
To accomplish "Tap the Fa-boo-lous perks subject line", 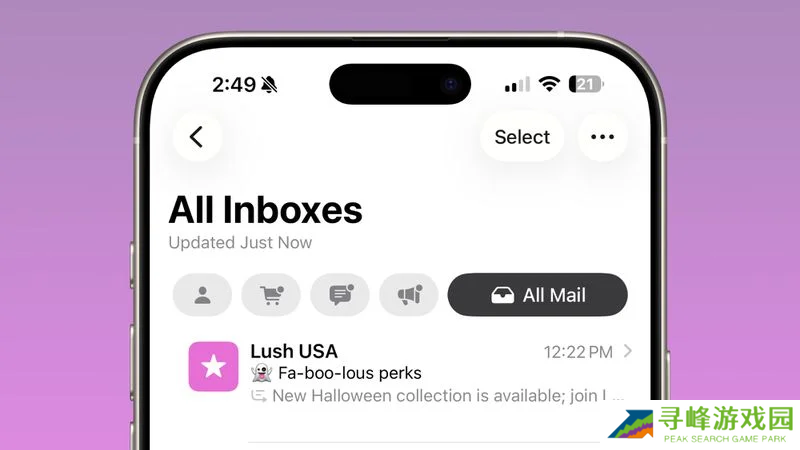I will (349, 373).
